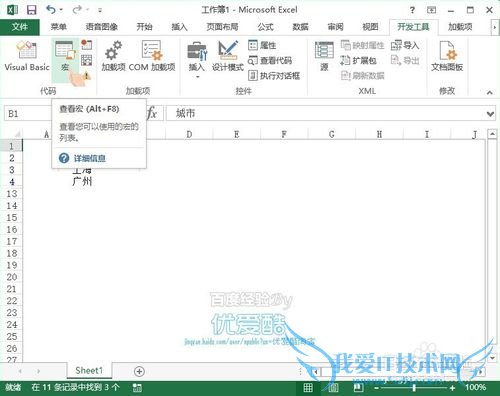Open COM 加载项 dialog
The width and height of the screenshot is (500, 396).
pos(152,56)
